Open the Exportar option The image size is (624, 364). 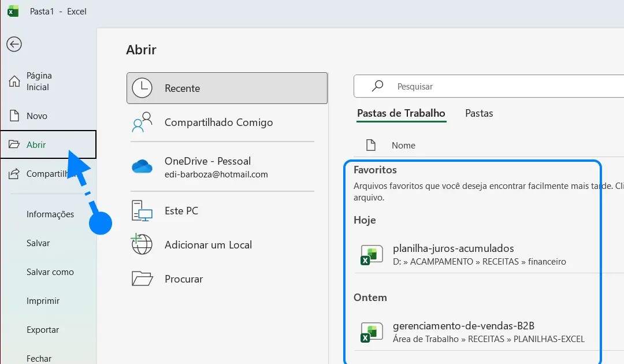(43, 329)
